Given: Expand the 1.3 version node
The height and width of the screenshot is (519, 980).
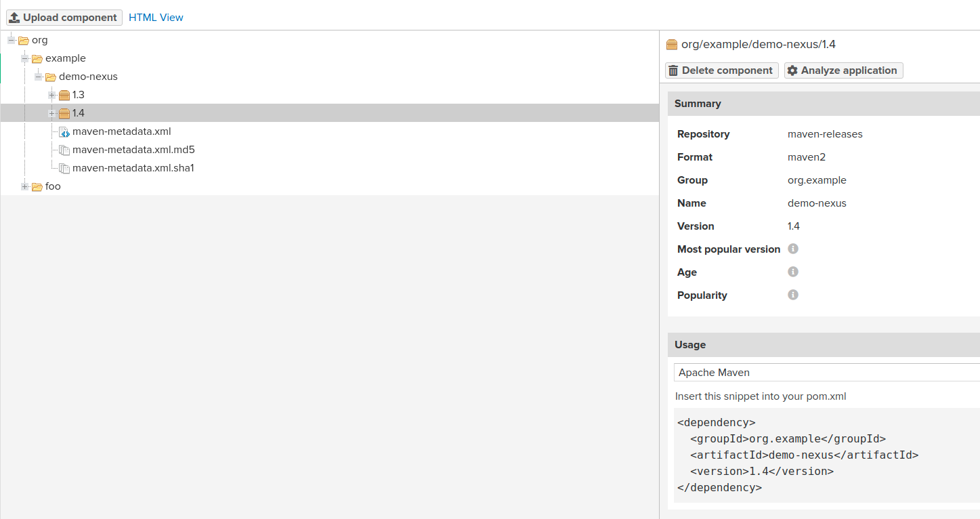Looking at the screenshot, I should pyautogui.click(x=52, y=95).
